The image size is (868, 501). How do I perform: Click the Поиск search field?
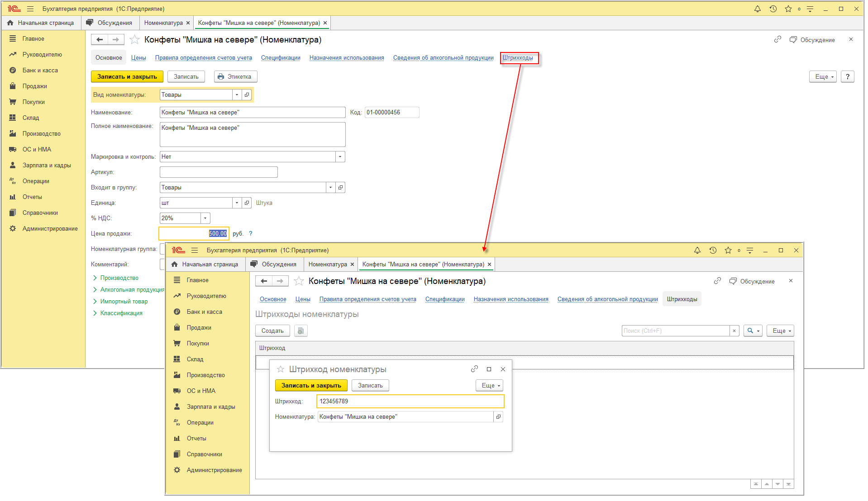point(676,331)
